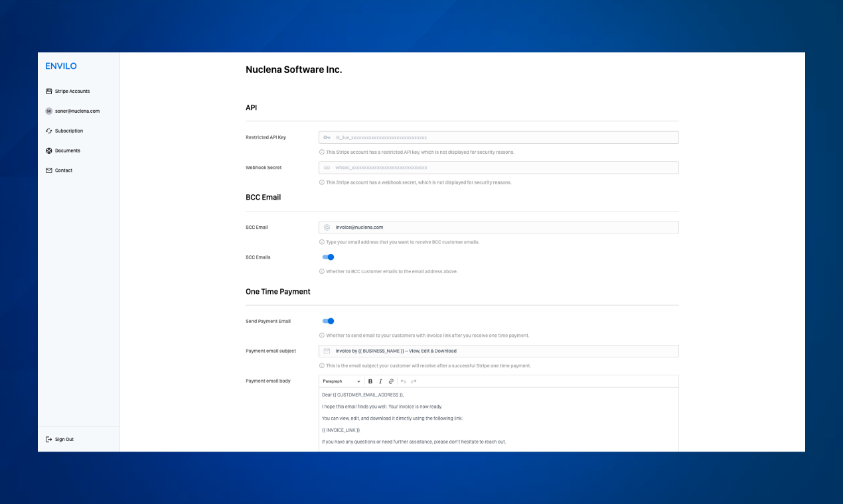The width and height of the screenshot is (843, 504).
Task: Toggle the BCC Emails switch
Action: (x=328, y=257)
